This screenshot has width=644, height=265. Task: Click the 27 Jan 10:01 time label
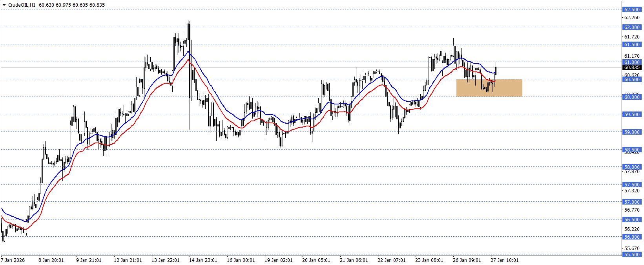point(504,260)
